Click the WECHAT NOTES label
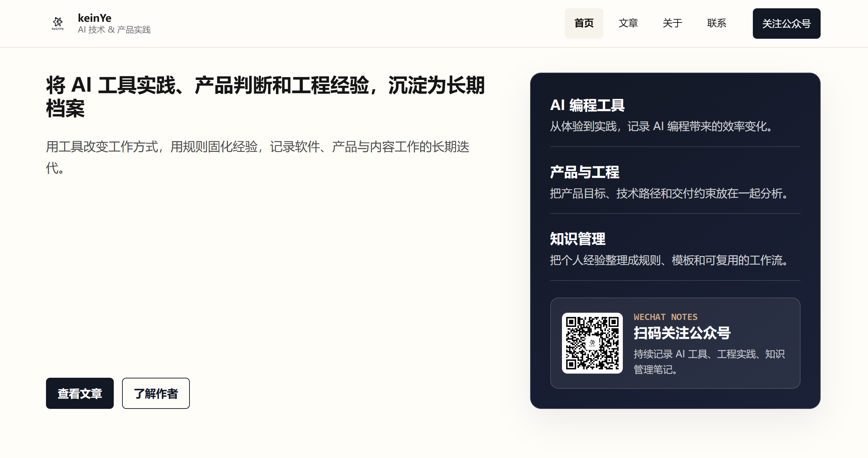 point(665,317)
